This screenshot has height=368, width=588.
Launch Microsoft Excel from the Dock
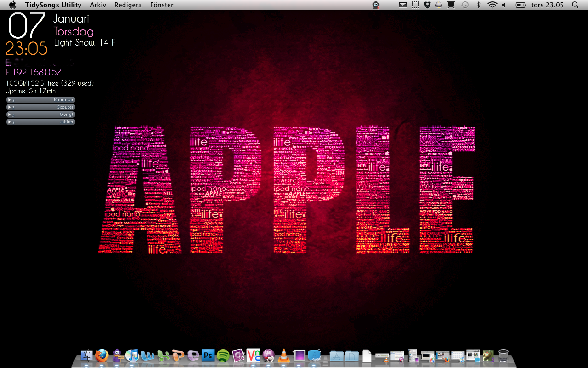click(x=163, y=355)
